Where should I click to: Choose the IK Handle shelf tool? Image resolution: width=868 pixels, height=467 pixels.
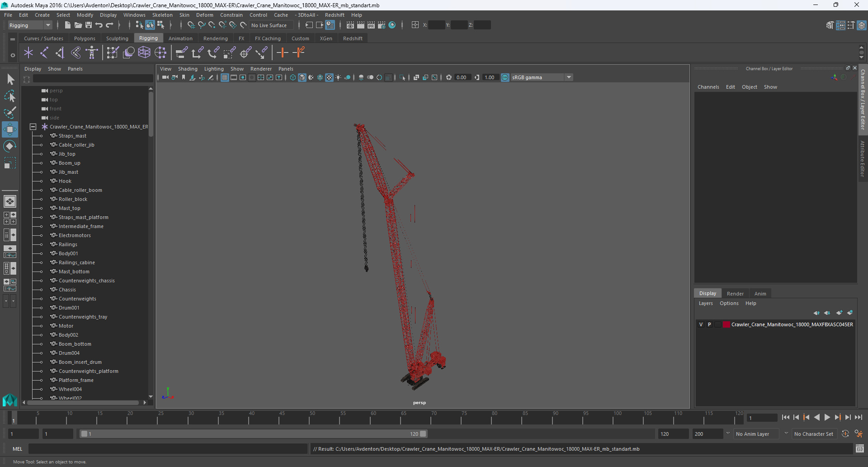point(60,52)
